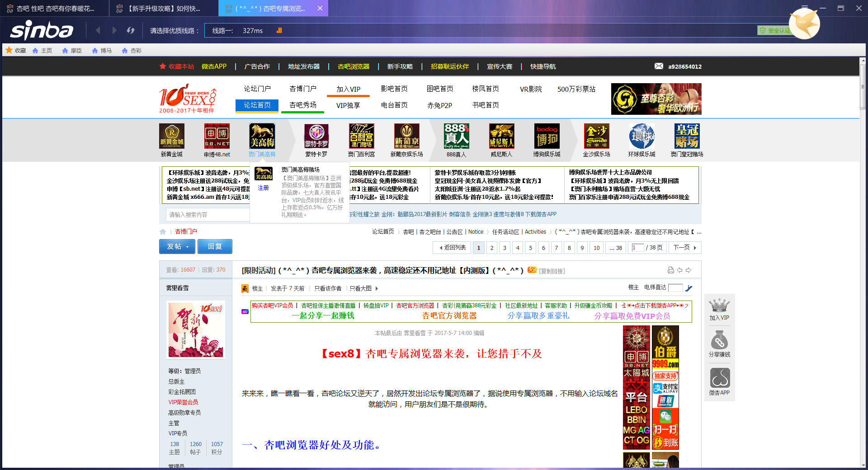The width and height of the screenshot is (868, 470).
Task: Select the 加入VIP nav item
Action: [348, 89]
